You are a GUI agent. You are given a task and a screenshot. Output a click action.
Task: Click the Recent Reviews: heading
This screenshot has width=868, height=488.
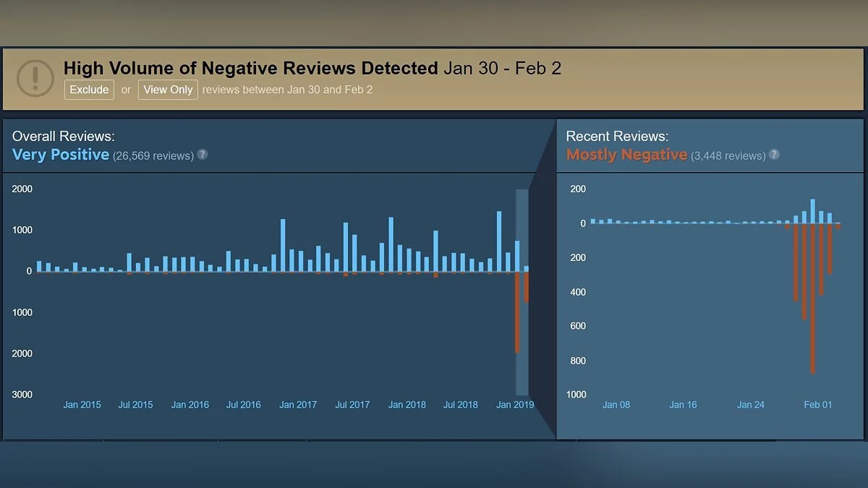pyautogui.click(x=618, y=136)
